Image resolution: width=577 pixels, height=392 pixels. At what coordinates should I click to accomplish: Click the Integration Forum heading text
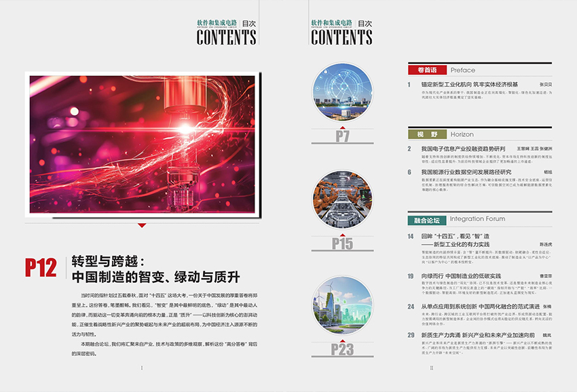pos(477,219)
